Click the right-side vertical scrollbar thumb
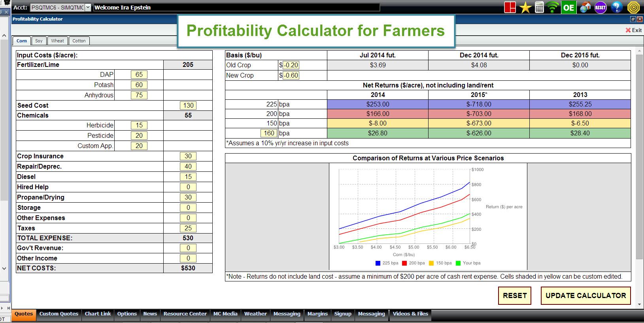The width and height of the screenshot is (644, 323). point(639,157)
